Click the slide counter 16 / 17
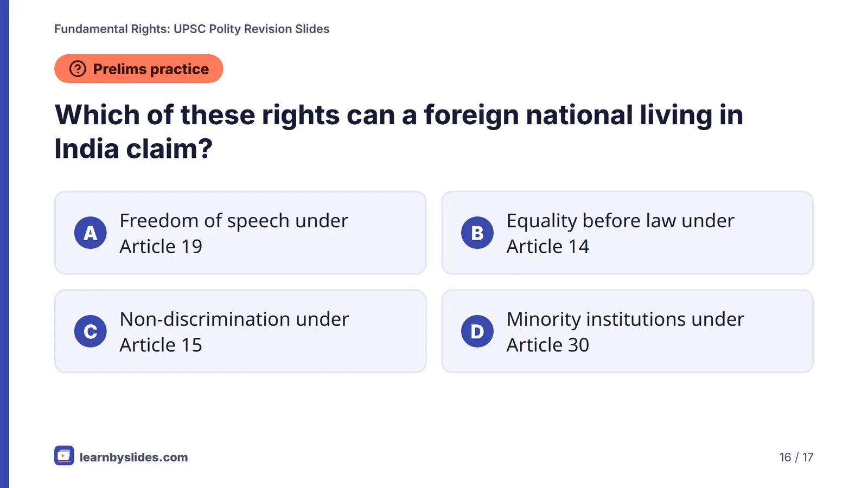The width and height of the screenshot is (868, 488). 796,457
